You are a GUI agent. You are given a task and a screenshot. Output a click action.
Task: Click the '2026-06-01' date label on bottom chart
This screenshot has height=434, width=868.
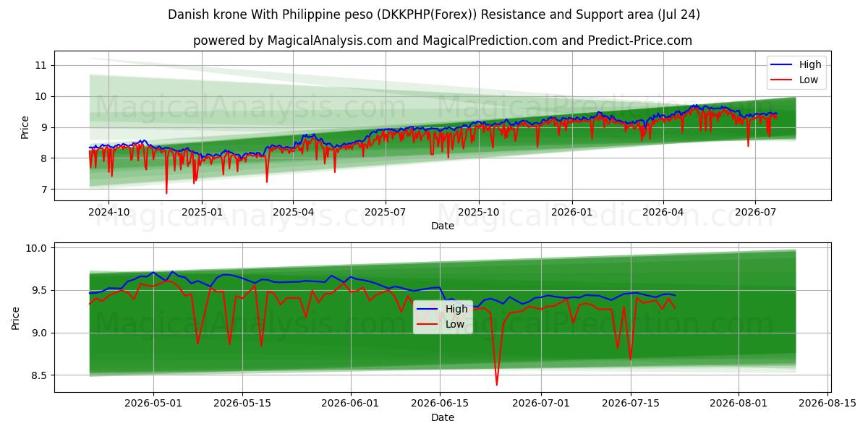(351, 405)
